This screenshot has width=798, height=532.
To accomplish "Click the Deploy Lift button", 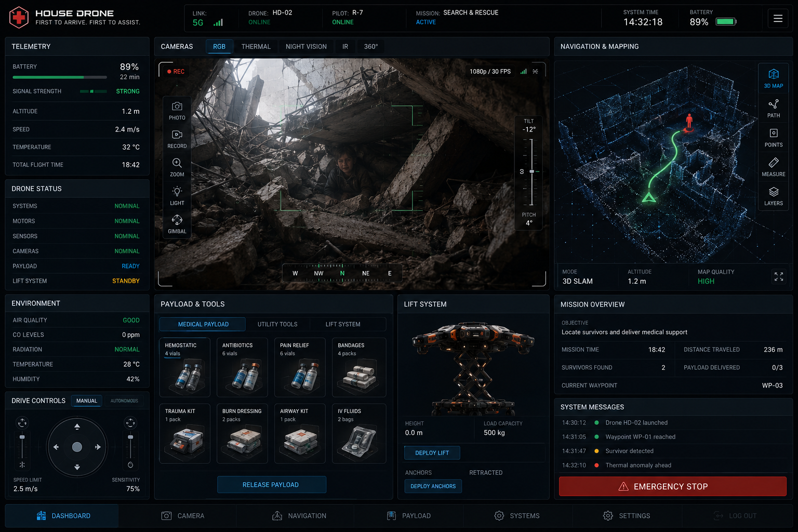I will pos(432,453).
